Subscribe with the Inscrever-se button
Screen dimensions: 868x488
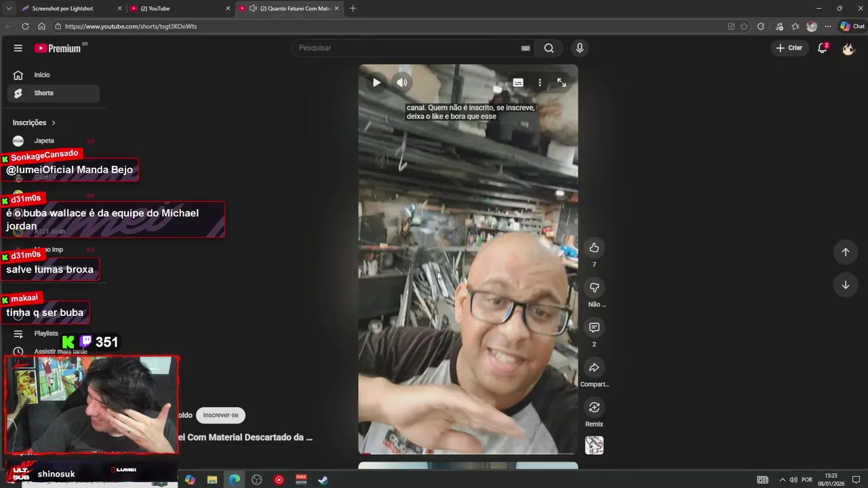tap(220, 415)
